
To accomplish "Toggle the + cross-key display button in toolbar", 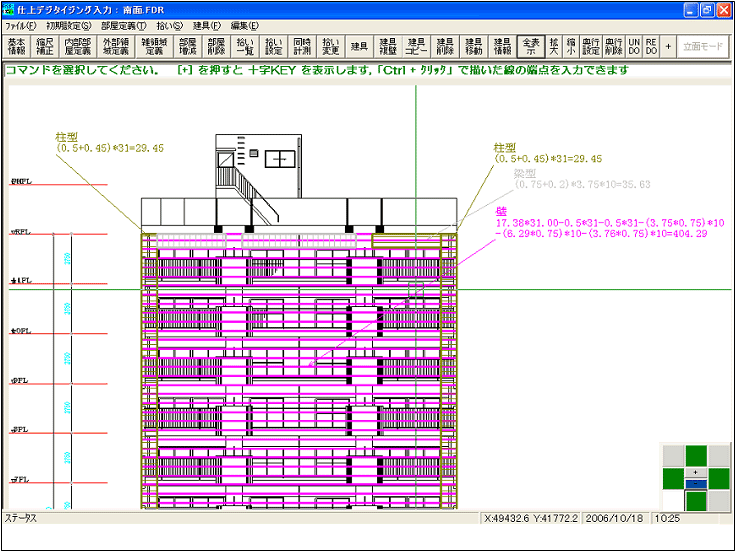I will [668, 47].
